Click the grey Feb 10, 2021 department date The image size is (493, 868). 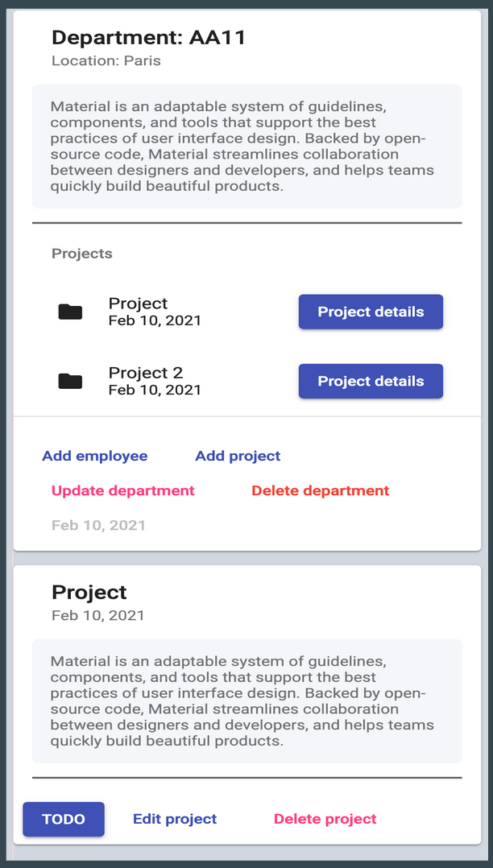[x=98, y=525]
